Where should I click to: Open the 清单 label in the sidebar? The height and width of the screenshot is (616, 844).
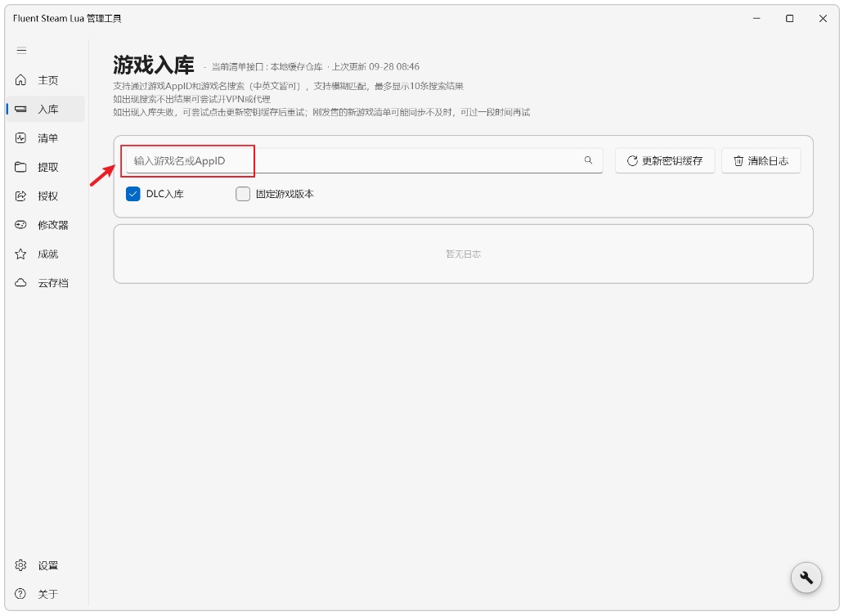(48, 138)
